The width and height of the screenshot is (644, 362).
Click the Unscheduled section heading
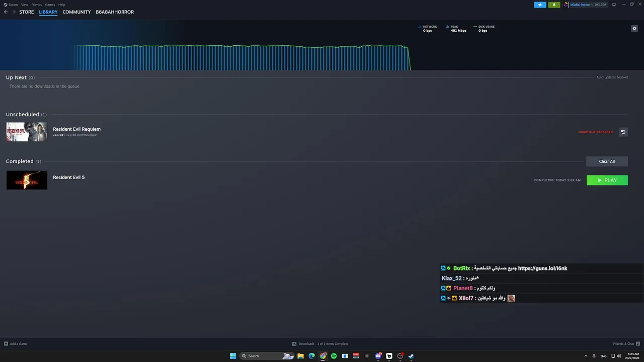26,115
